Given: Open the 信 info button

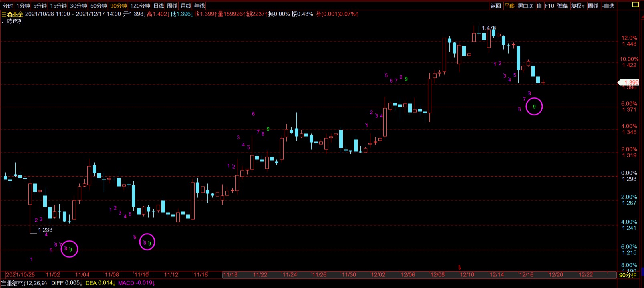Looking at the screenshot, I should pyautogui.click(x=539, y=6).
